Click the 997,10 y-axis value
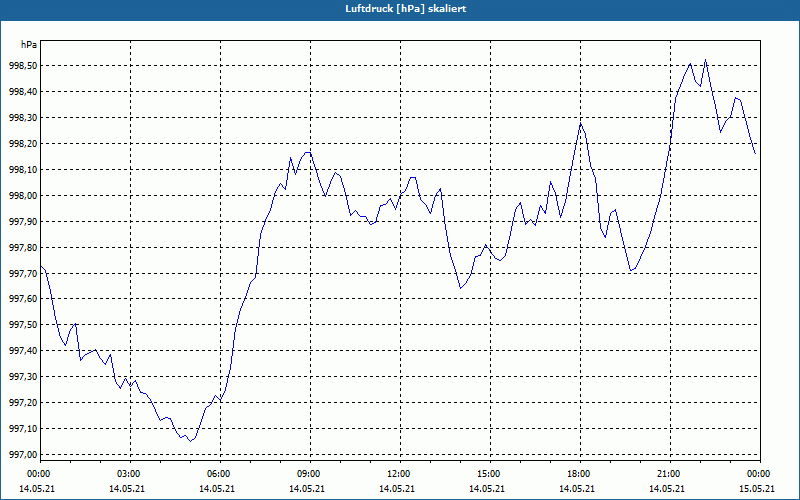 point(24,429)
